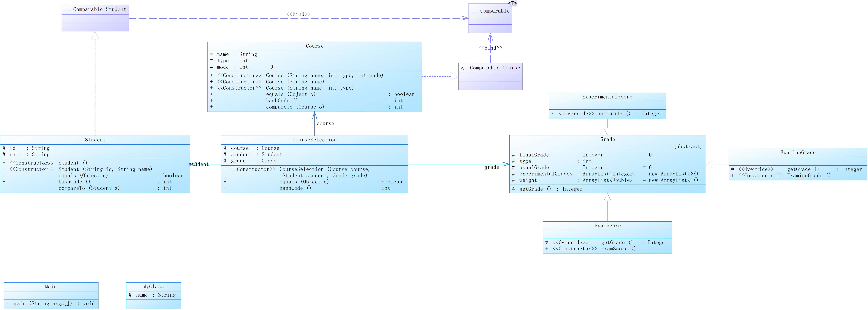Click the abstract Grade class name

[x=607, y=139]
